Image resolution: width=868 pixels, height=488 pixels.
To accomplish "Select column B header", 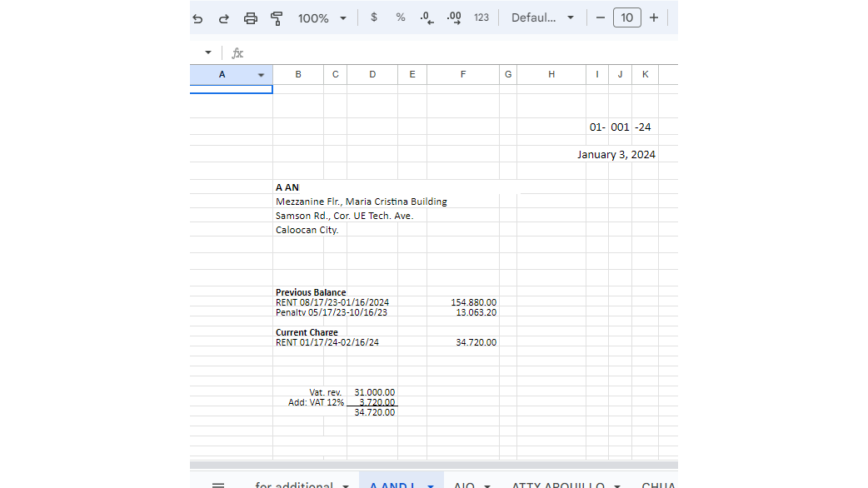I will tap(298, 75).
